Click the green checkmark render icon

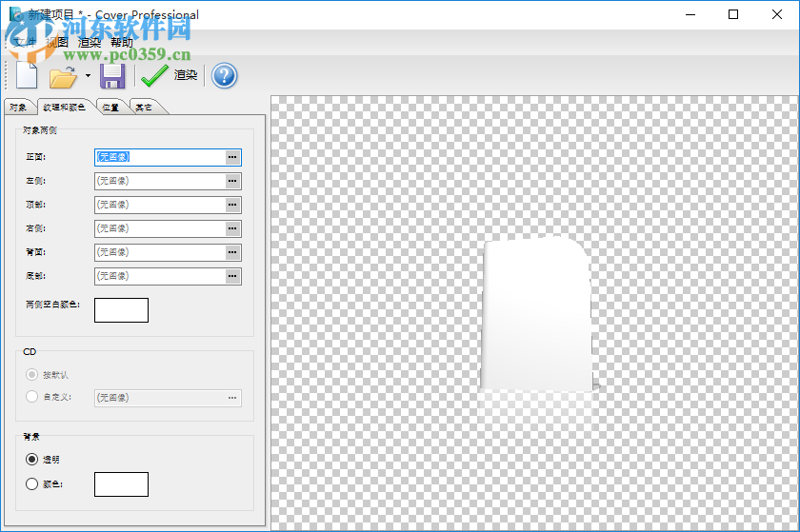click(154, 75)
